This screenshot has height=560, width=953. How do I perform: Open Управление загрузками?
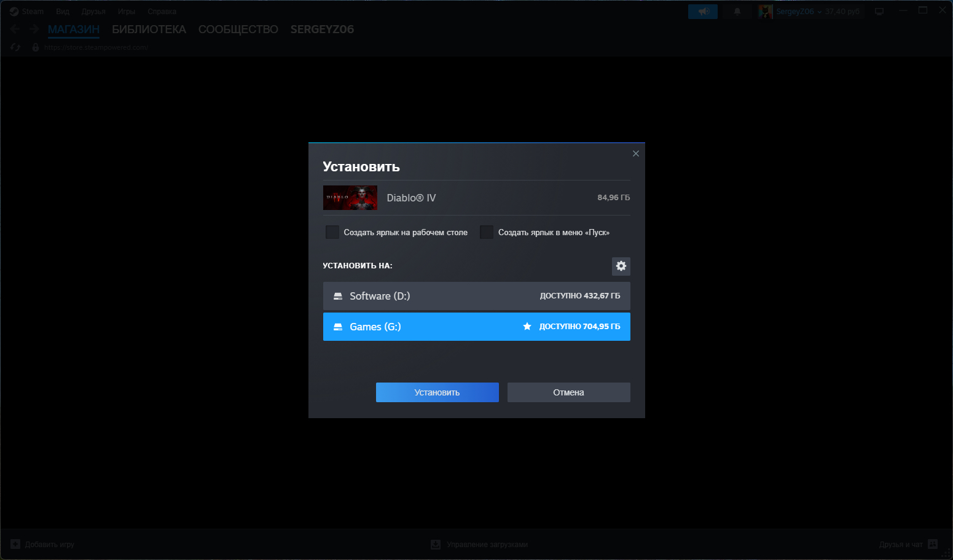point(479,545)
